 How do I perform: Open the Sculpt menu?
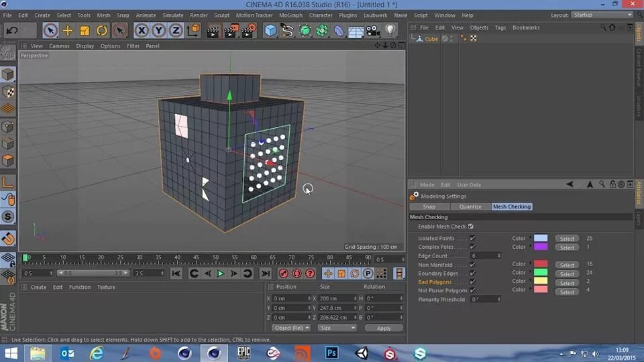coord(222,15)
